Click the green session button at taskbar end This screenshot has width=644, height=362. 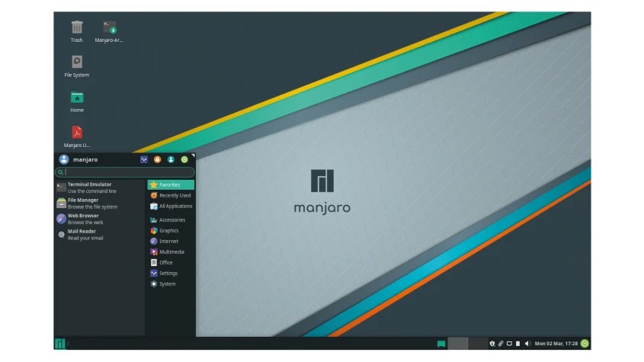tap(585, 344)
